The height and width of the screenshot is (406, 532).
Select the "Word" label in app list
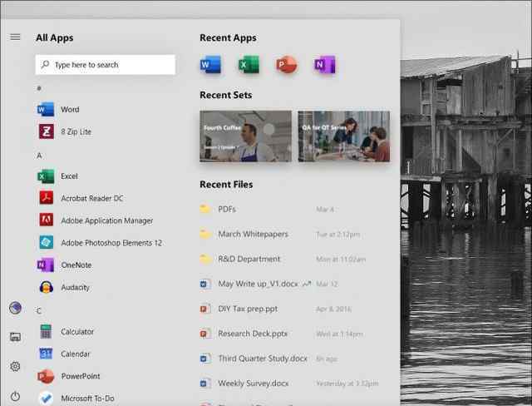[x=70, y=109]
